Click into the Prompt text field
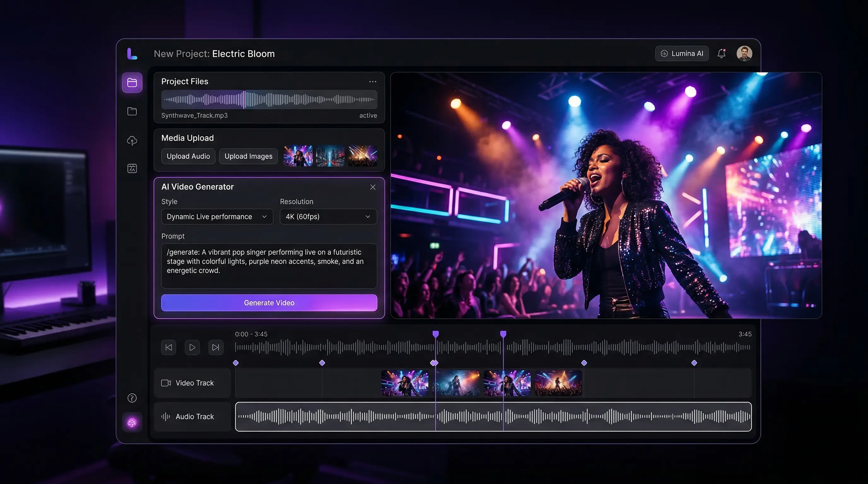The width and height of the screenshot is (868, 484). 269,266
